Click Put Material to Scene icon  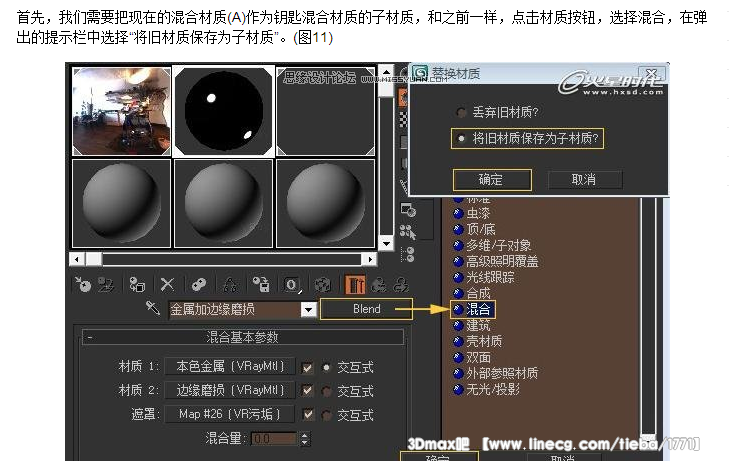[106, 284]
